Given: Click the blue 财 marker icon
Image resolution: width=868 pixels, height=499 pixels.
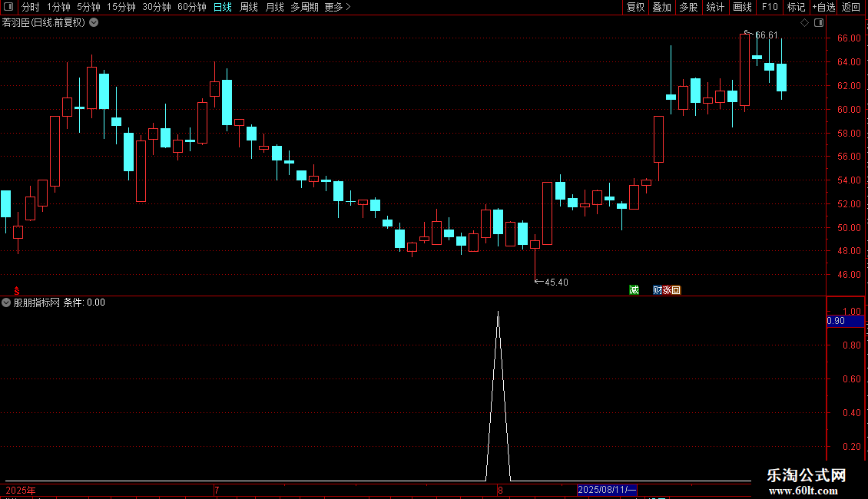Looking at the screenshot, I should click(657, 290).
